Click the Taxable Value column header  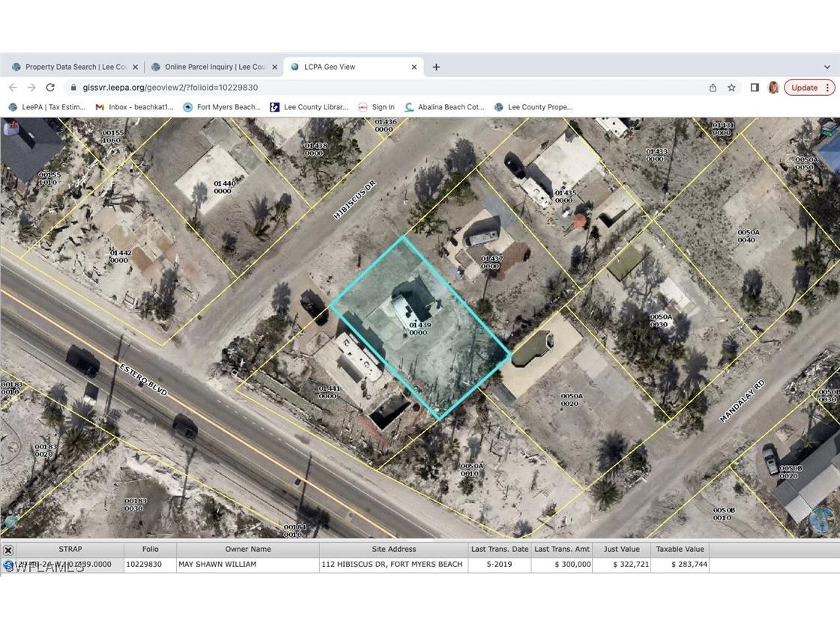pos(680,549)
